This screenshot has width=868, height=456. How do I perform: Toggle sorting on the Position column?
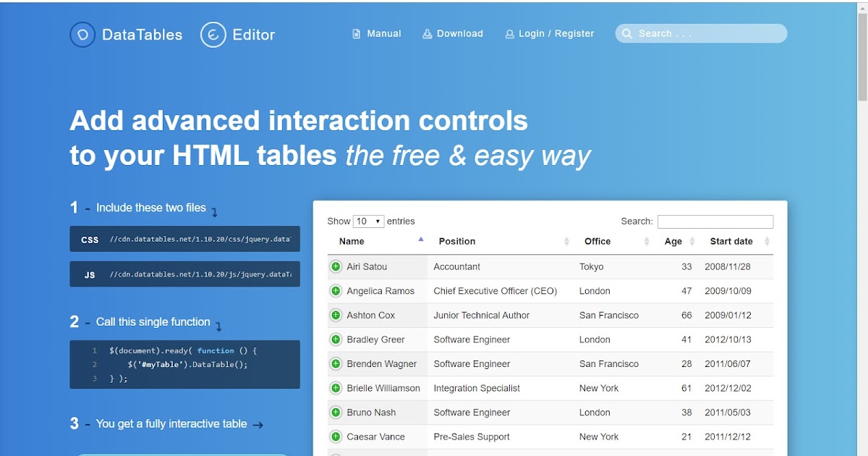point(456,241)
